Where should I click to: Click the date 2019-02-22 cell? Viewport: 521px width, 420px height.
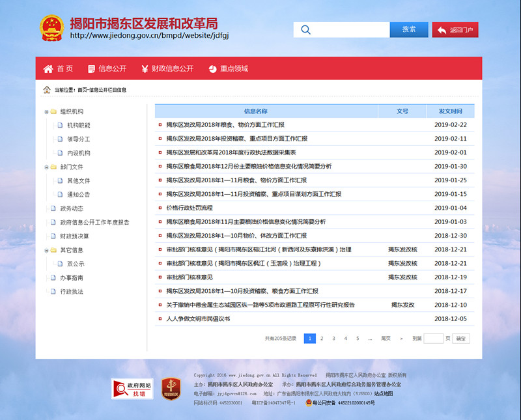[451, 125]
